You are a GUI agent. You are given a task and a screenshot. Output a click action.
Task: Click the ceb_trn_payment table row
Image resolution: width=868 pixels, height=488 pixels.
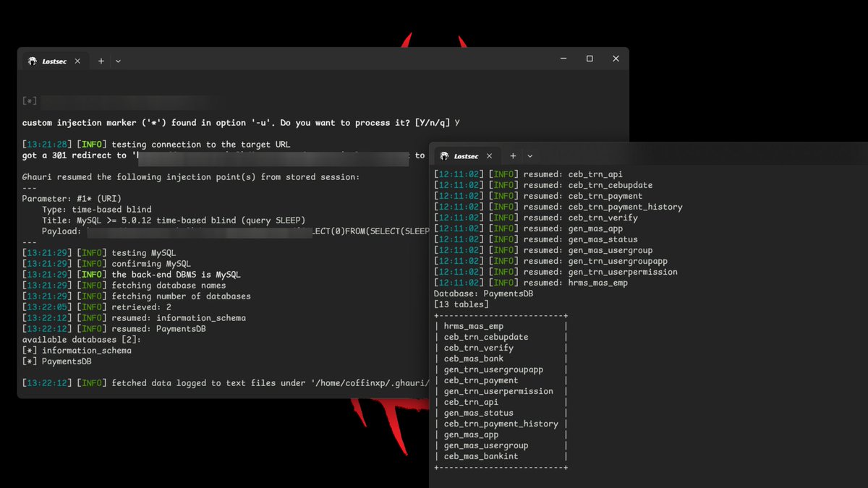pos(501,380)
